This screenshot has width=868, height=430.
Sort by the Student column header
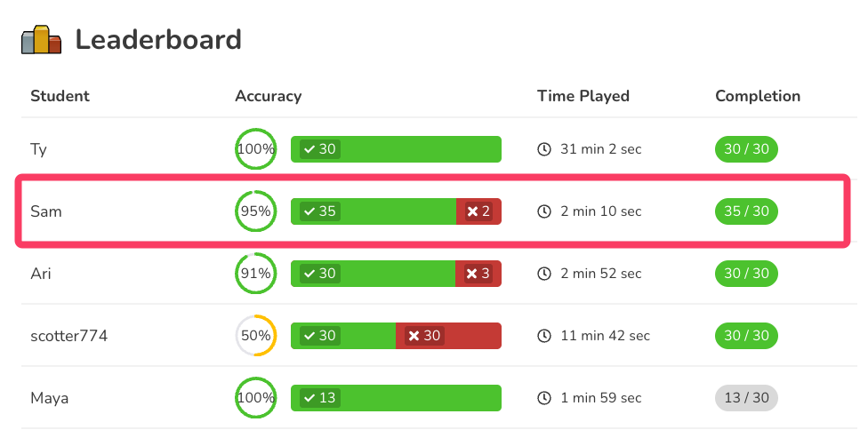coord(60,96)
